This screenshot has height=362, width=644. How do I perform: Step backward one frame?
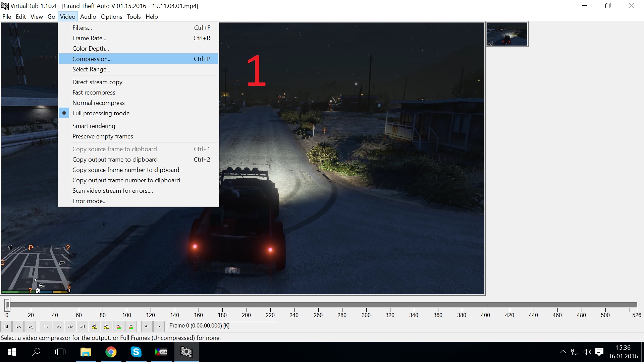click(x=58, y=326)
